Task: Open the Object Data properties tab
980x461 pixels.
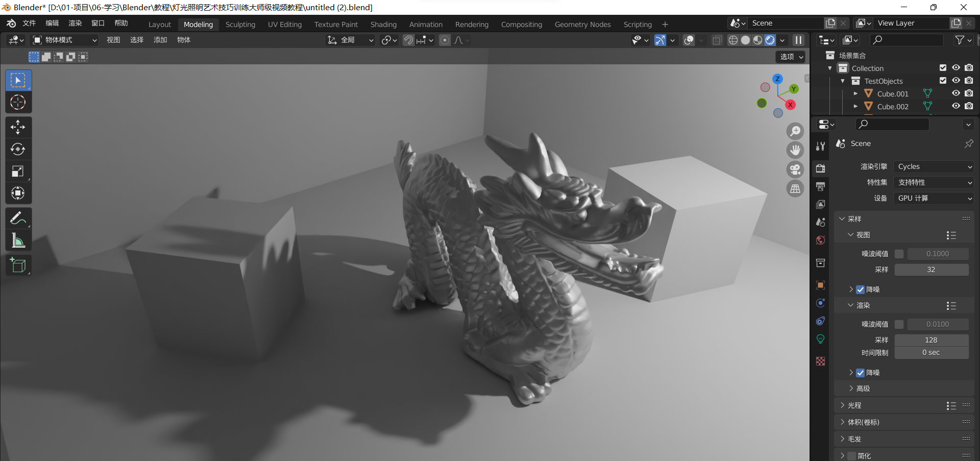Action: 821,339
